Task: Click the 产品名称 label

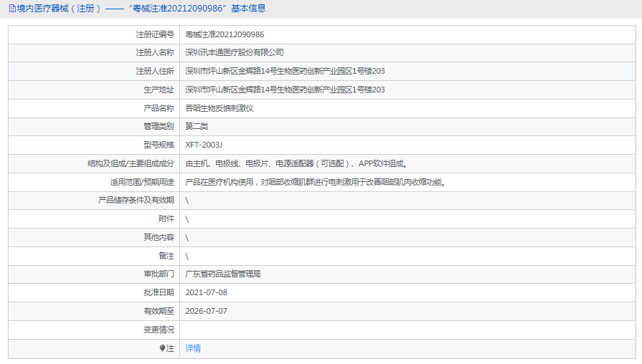Action: (159, 108)
